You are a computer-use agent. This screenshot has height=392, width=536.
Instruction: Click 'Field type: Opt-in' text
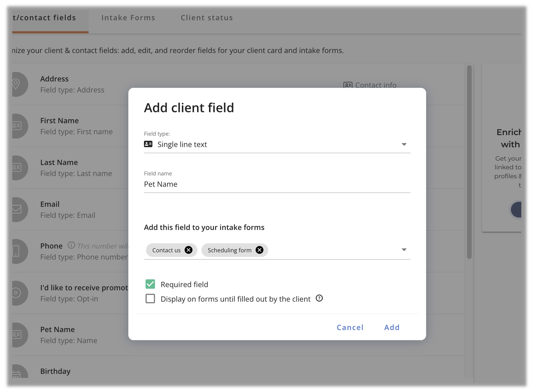click(x=69, y=299)
